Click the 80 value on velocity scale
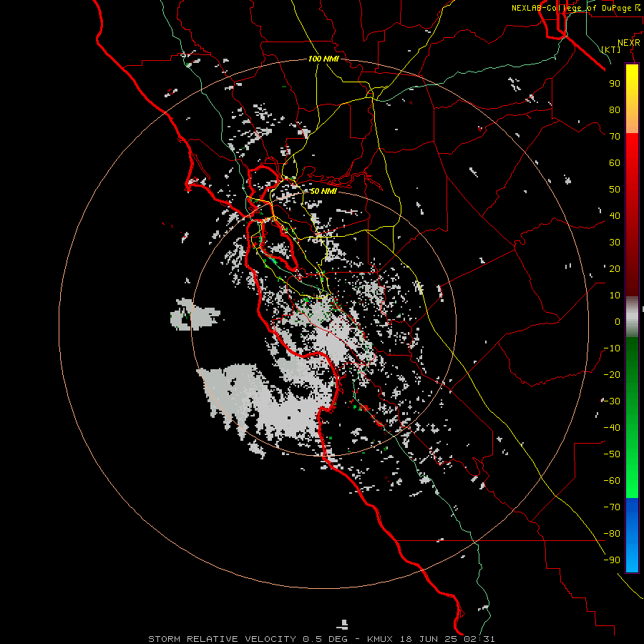This screenshot has height=644, width=644. (x=615, y=109)
